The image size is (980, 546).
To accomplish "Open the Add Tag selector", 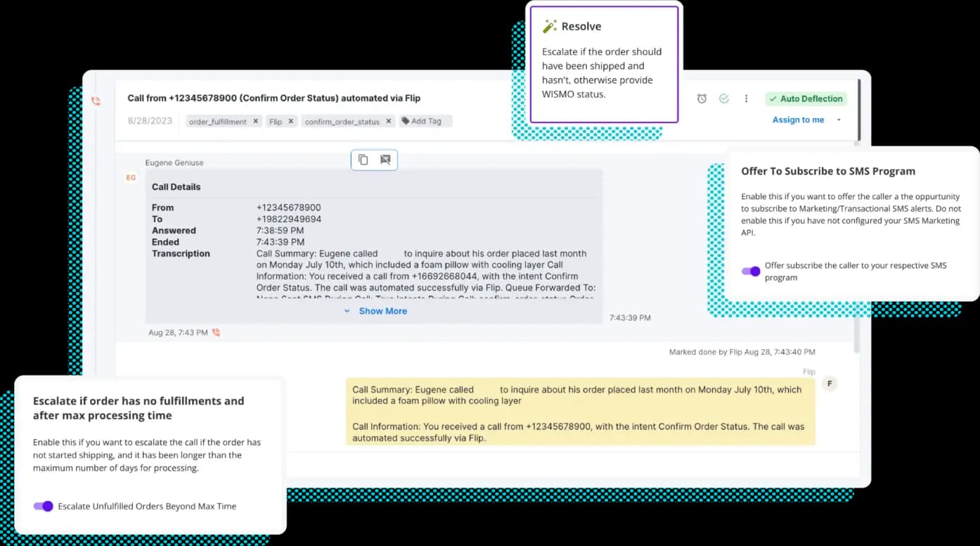I will [425, 120].
